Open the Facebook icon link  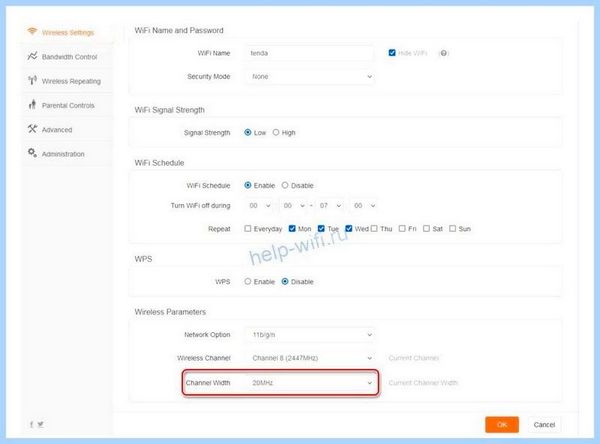(31, 424)
